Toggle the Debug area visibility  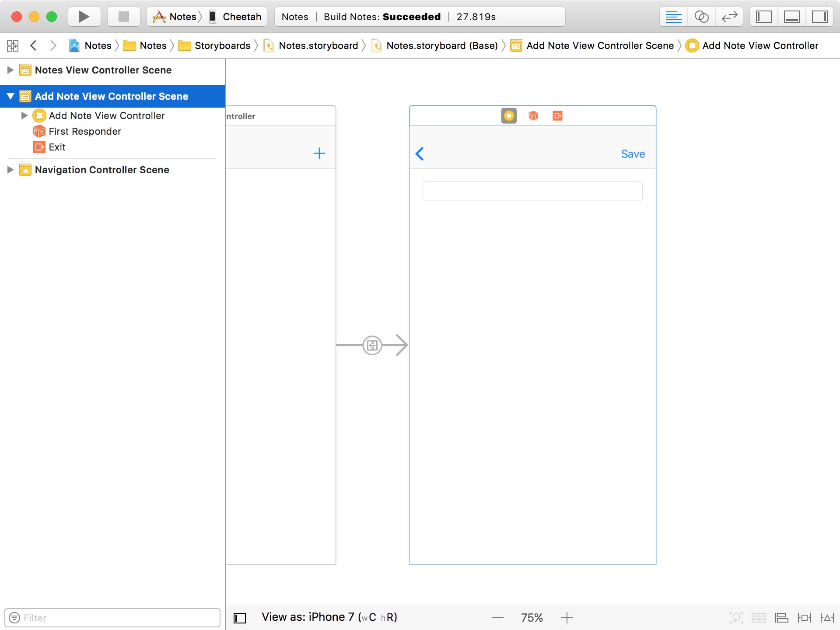792,17
